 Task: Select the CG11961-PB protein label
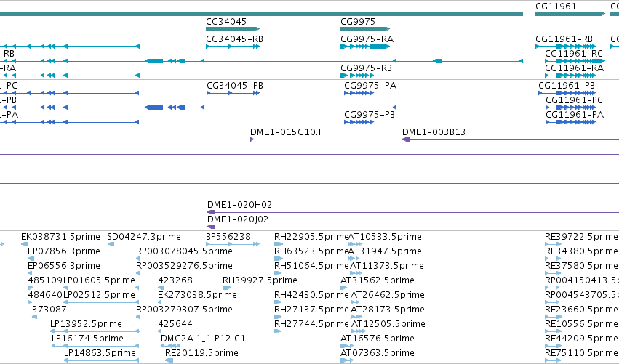567,86
